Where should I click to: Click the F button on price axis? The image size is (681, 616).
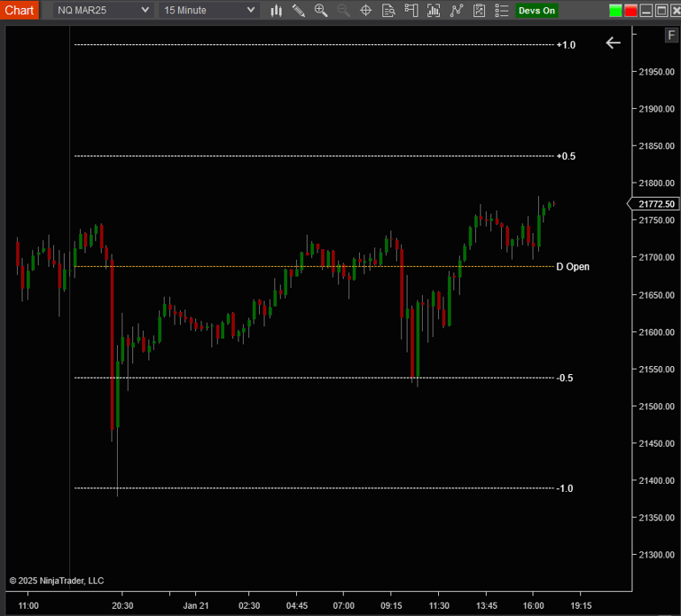671,35
